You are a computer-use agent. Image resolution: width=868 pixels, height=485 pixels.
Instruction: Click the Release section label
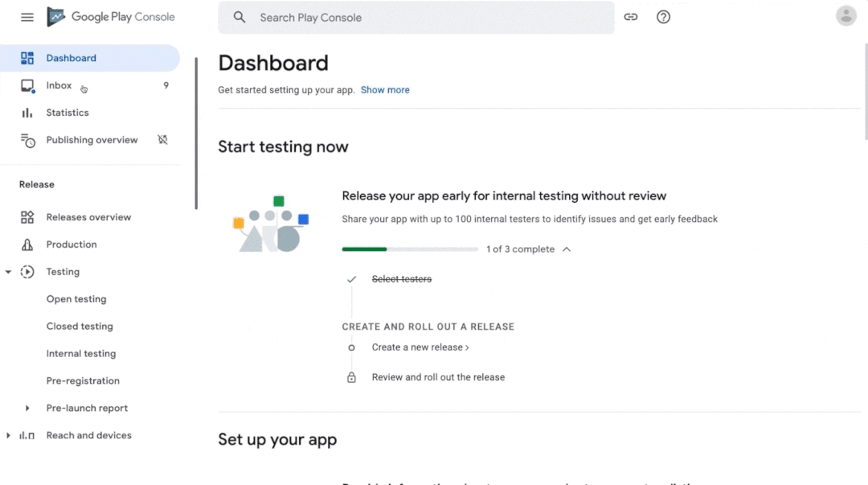click(x=36, y=184)
